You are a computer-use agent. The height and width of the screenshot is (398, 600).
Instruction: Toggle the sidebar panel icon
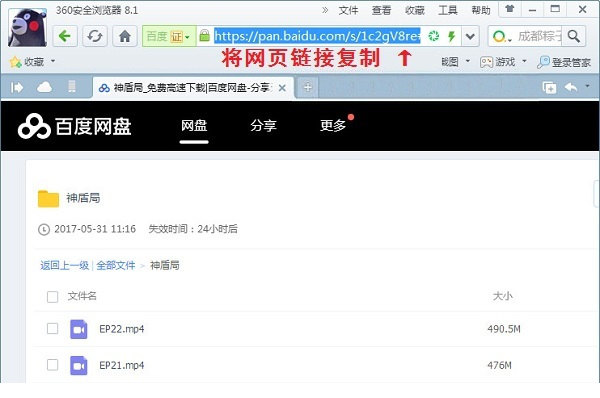17,88
